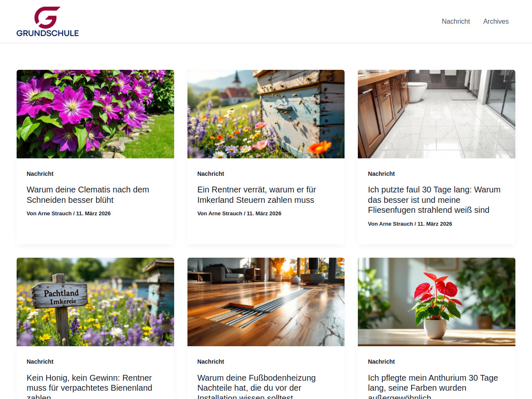Click Nachricht category above the Clematis article
Viewport: 532px width, 399px height.
point(40,174)
